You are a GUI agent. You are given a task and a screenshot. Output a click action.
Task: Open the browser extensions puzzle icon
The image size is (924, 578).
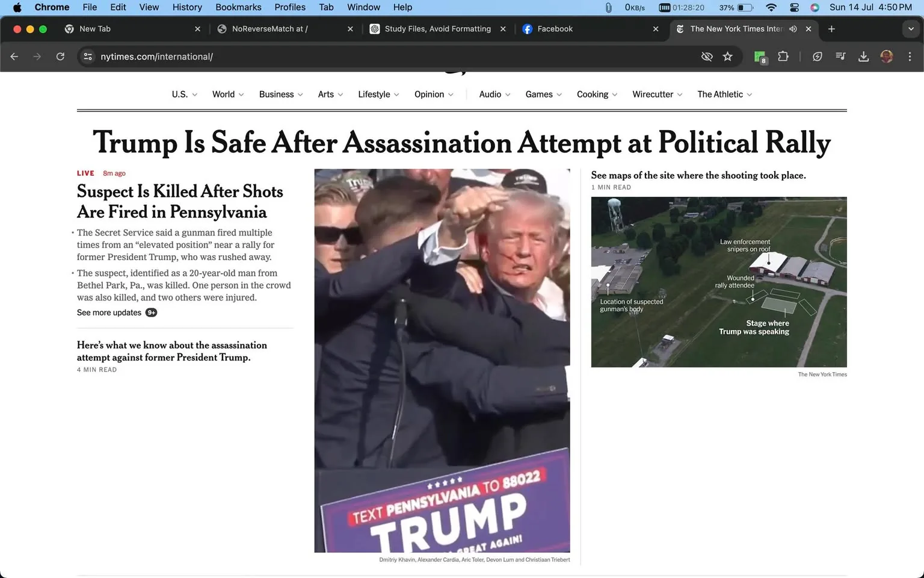click(783, 56)
